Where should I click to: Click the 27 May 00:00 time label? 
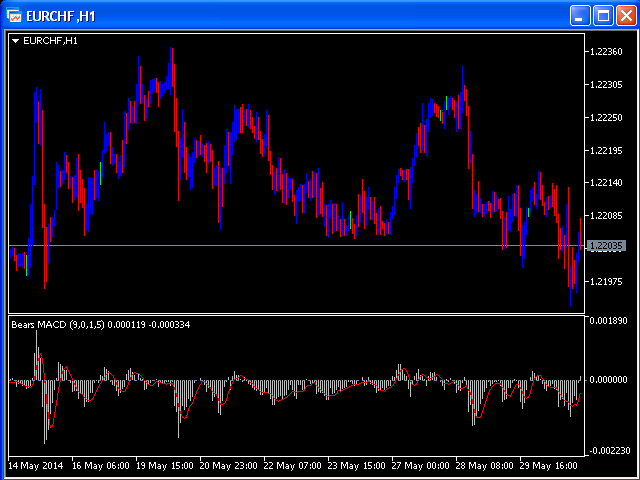(420, 466)
